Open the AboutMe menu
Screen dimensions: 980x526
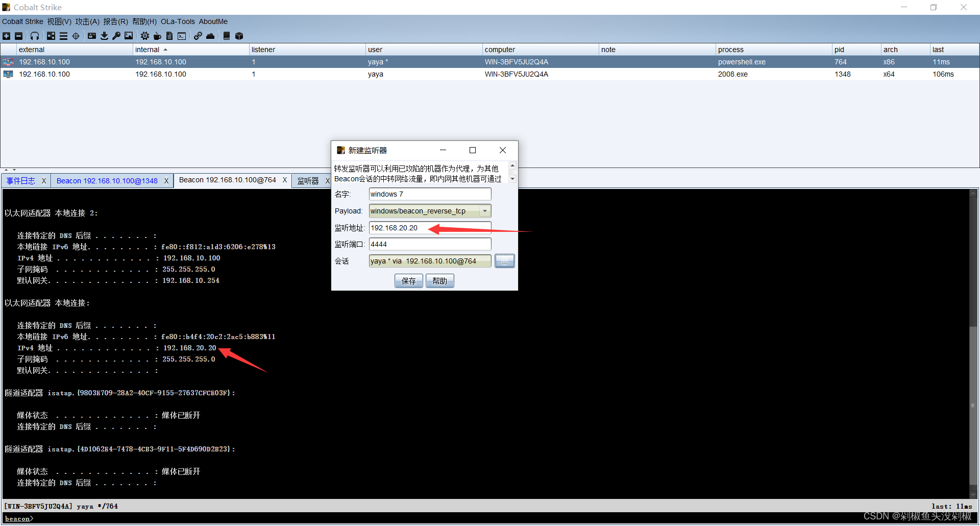coord(213,21)
